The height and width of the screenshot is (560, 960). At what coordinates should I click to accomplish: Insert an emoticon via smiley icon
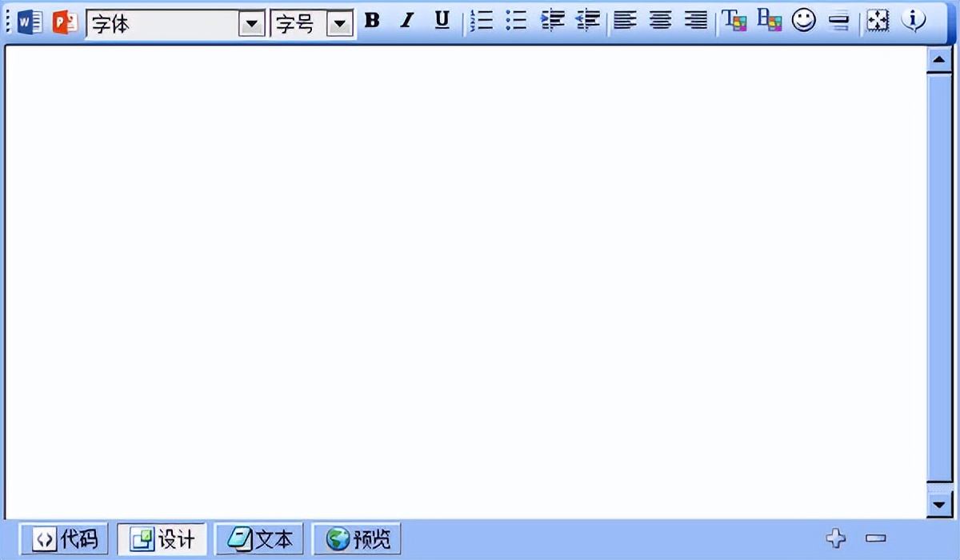(804, 21)
